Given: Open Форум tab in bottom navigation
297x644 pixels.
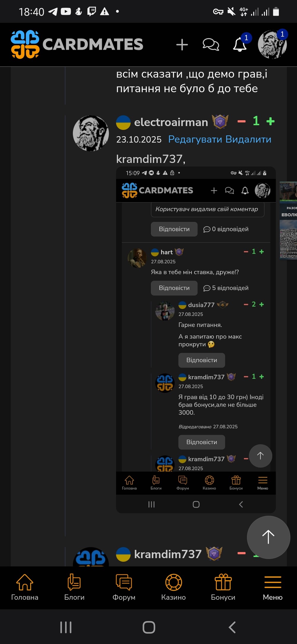Looking at the screenshot, I should click(x=124, y=587).
